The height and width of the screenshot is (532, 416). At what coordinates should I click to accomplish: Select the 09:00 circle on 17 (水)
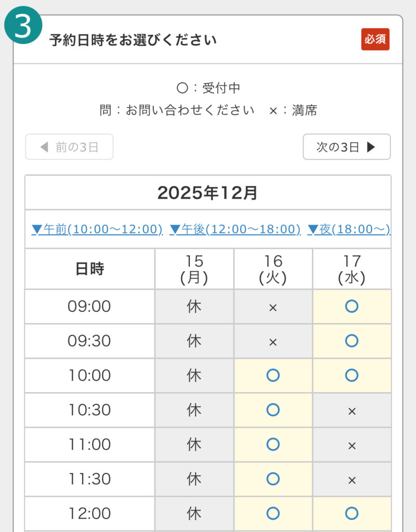(x=352, y=307)
